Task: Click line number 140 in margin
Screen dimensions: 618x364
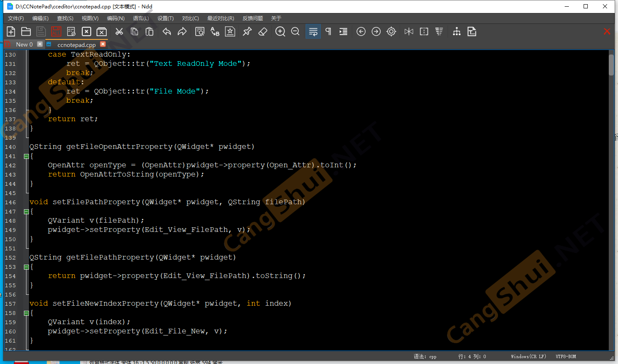Action: pos(10,147)
